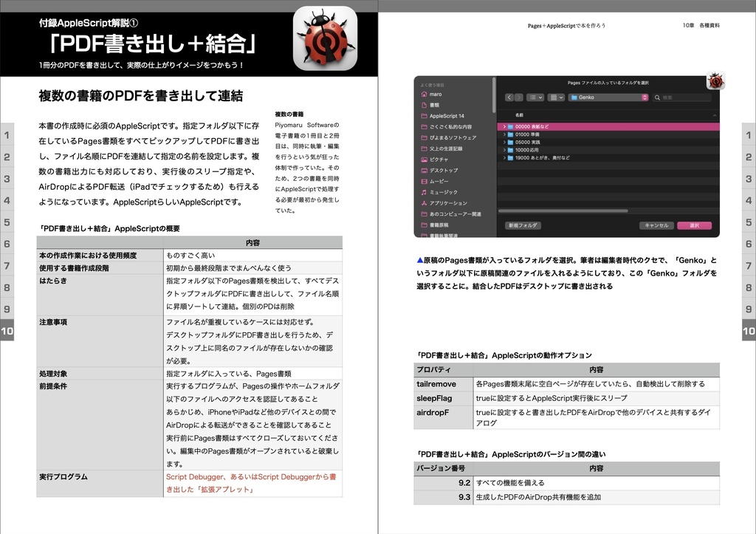Select the ピクチャ sidebar icon

pos(423,160)
